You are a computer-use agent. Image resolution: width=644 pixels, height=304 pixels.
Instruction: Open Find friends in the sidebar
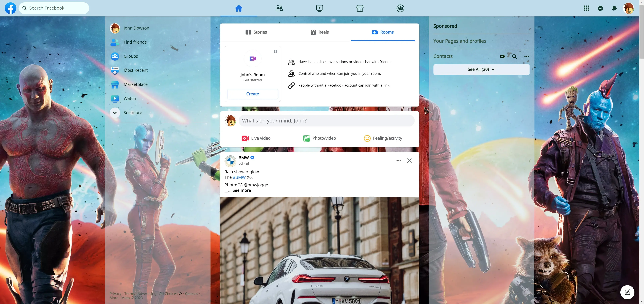(158, 42)
